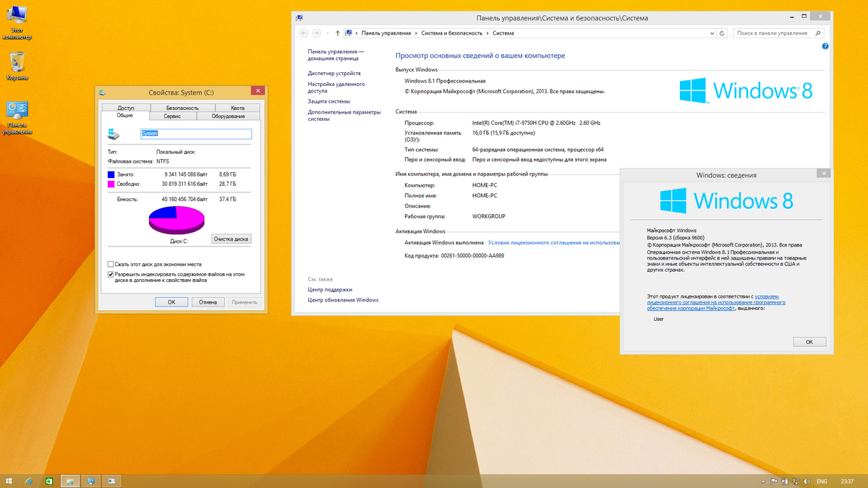Viewport: 868px width, 488px height.
Task: Launch Internet Explorer from the taskbar
Action: 29,481
